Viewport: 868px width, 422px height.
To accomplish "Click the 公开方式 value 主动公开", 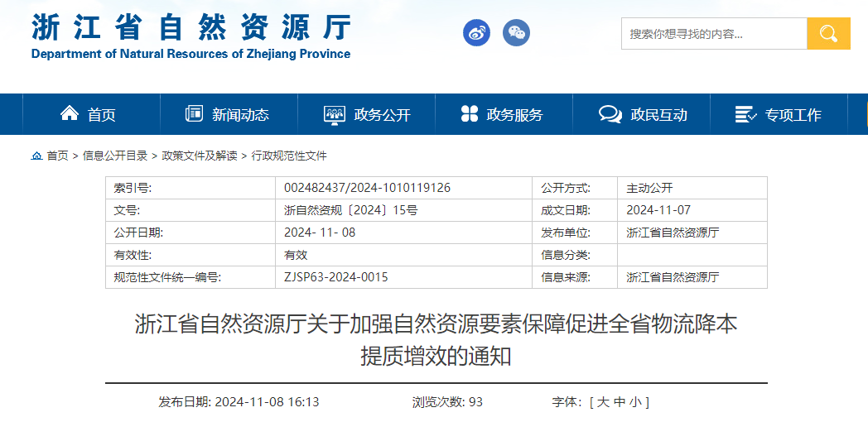I will (649, 188).
